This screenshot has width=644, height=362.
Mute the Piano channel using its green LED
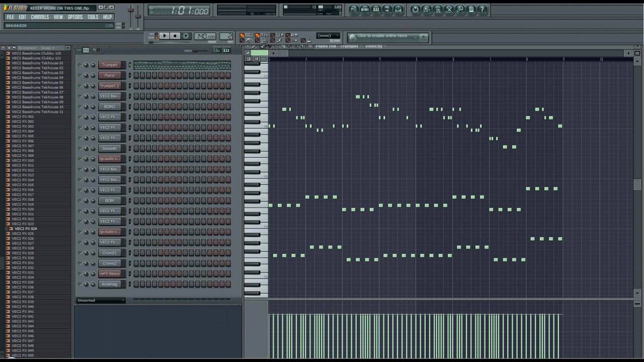click(79, 75)
